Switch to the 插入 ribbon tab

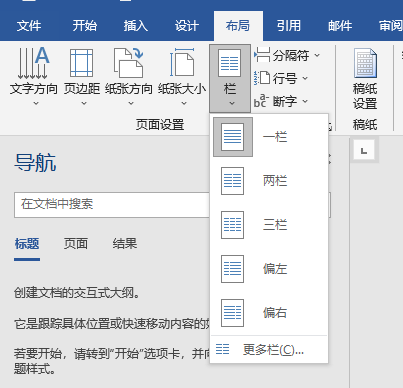tap(136, 26)
